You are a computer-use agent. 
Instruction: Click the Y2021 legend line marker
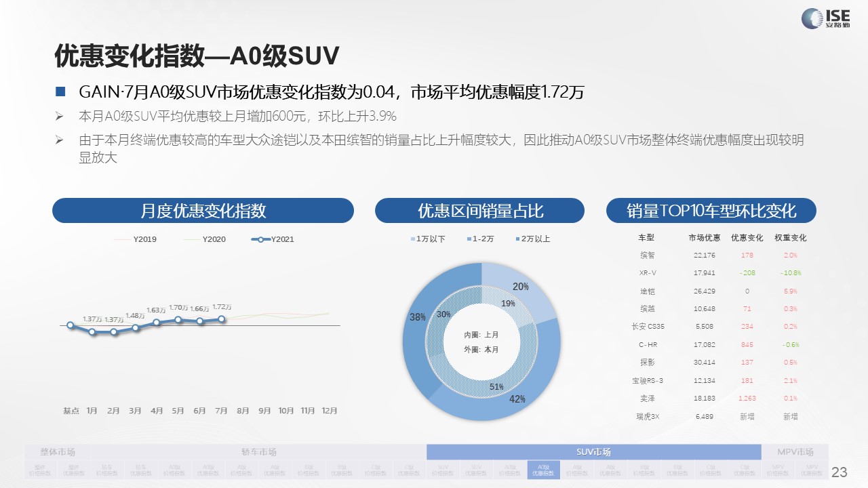[x=259, y=239]
